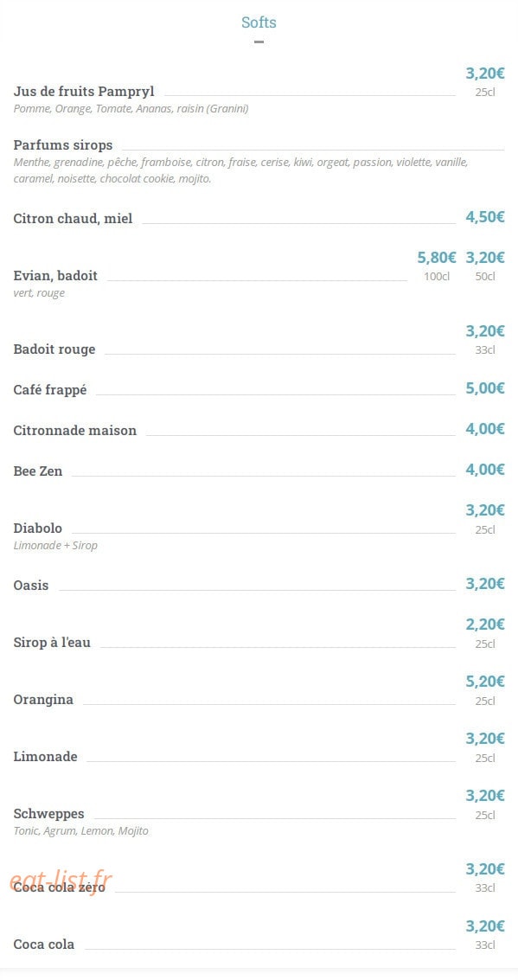
Task: Select Sirop à l'eau item
Action: [52, 643]
